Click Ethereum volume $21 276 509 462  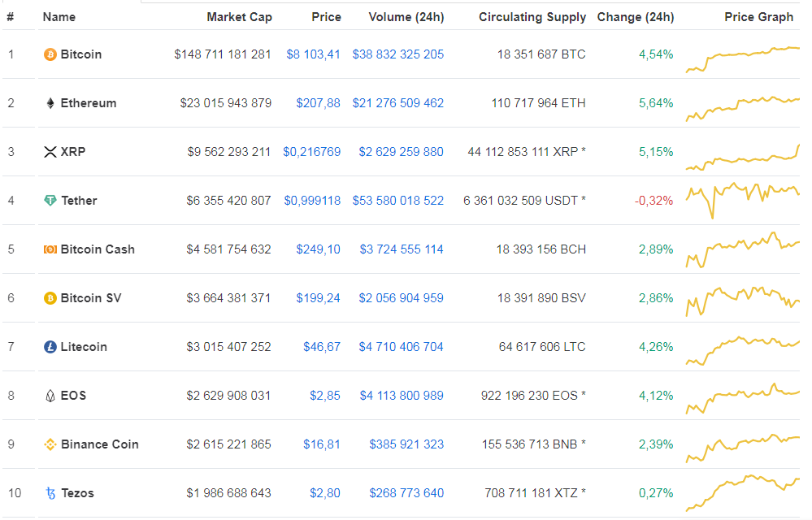398,103
